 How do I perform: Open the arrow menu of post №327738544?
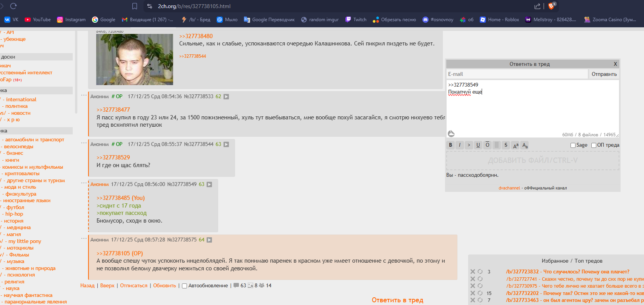pyautogui.click(x=226, y=144)
